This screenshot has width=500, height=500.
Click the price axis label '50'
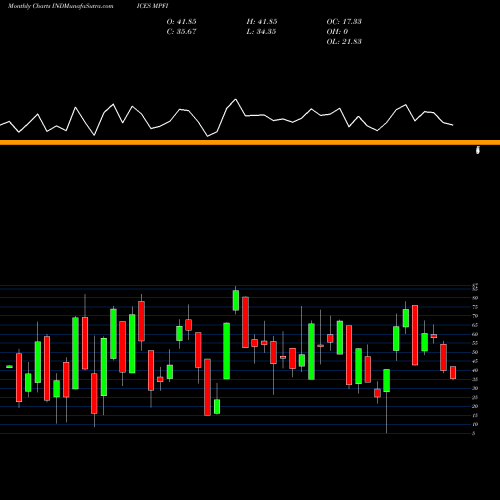[475, 352]
